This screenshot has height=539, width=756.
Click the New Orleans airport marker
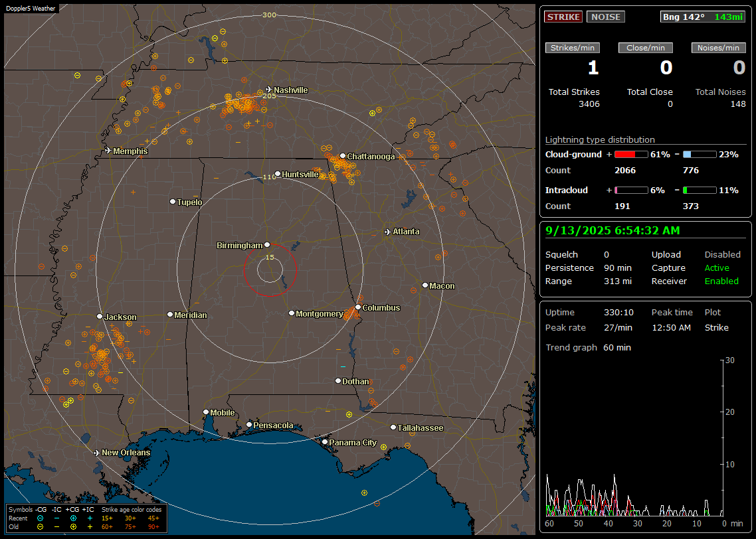[97, 453]
